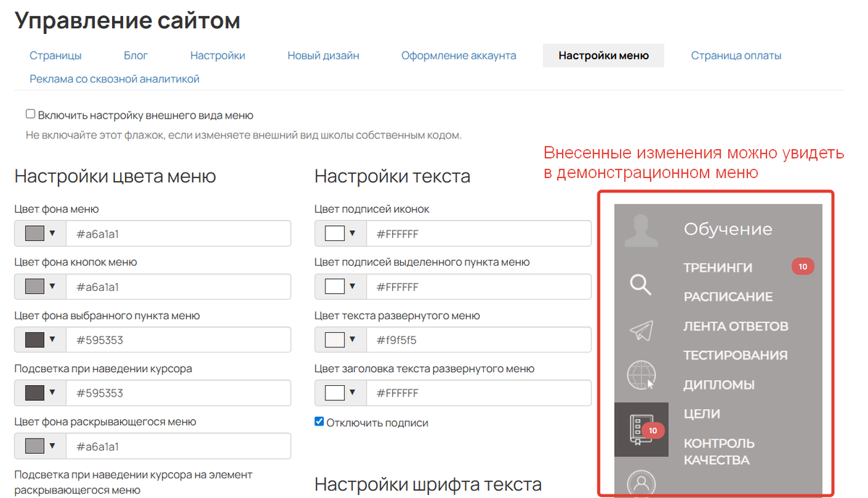Click the highlighted training book icon with badge
The height and width of the screenshot is (498, 868).
click(x=641, y=430)
